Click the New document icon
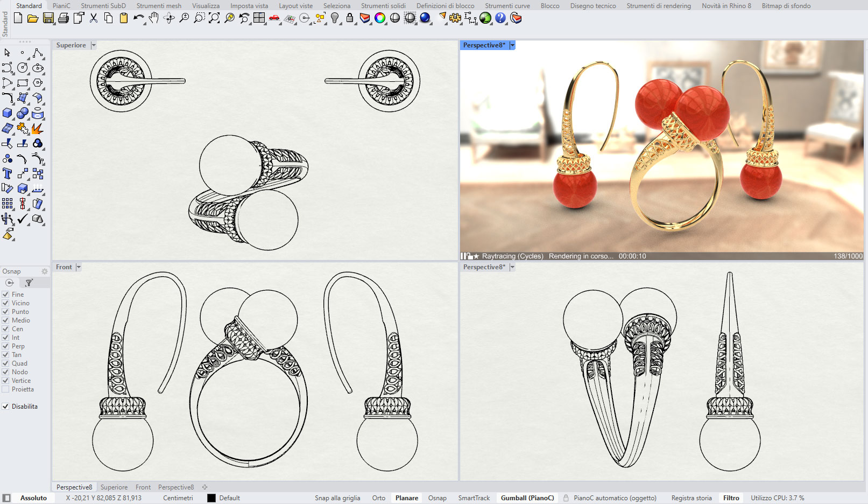The image size is (868, 504). coord(18,18)
